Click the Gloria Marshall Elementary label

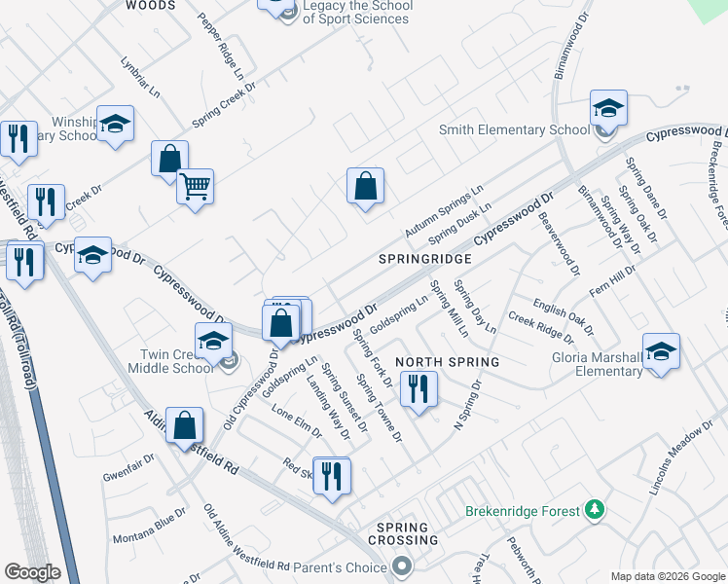[597, 364]
